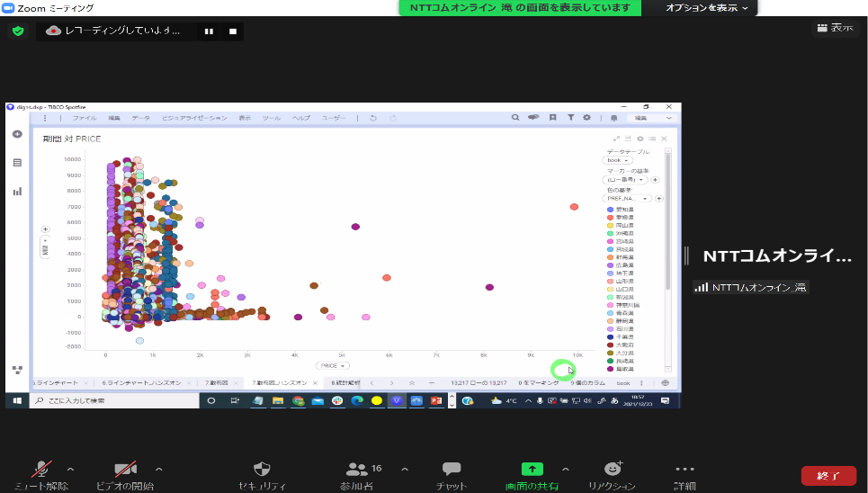Screen dimensions: 868x493
Task: Open the PRICE x-axis selector
Action: point(333,365)
